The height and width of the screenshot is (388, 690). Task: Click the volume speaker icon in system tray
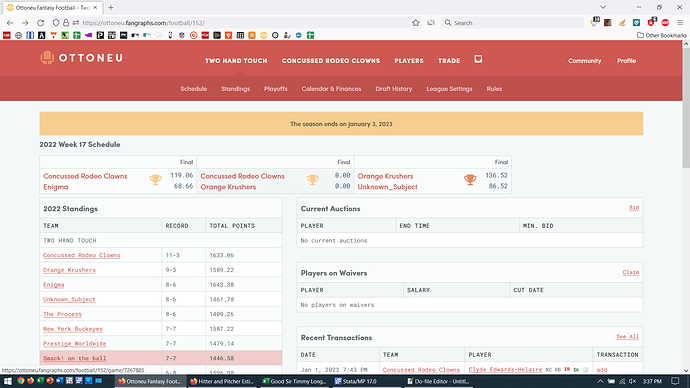tap(632, 381)
